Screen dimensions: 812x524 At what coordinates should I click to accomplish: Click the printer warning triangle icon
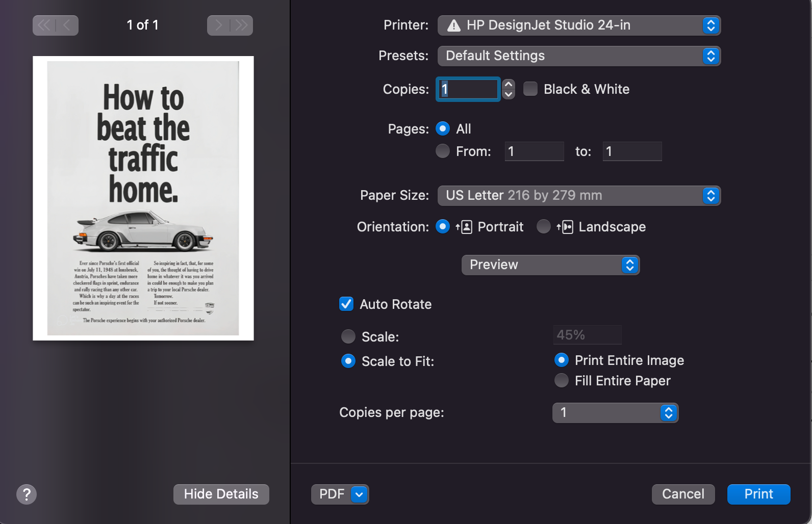coord(454,25)
